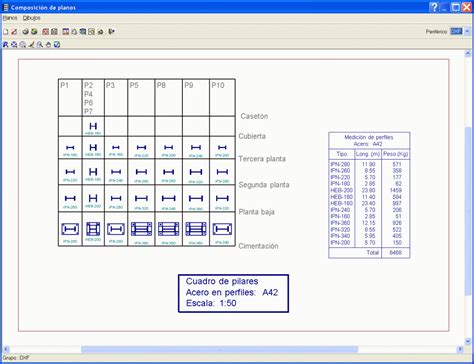
Task: Click the weight value '1459'
Action: click(396, 190)
